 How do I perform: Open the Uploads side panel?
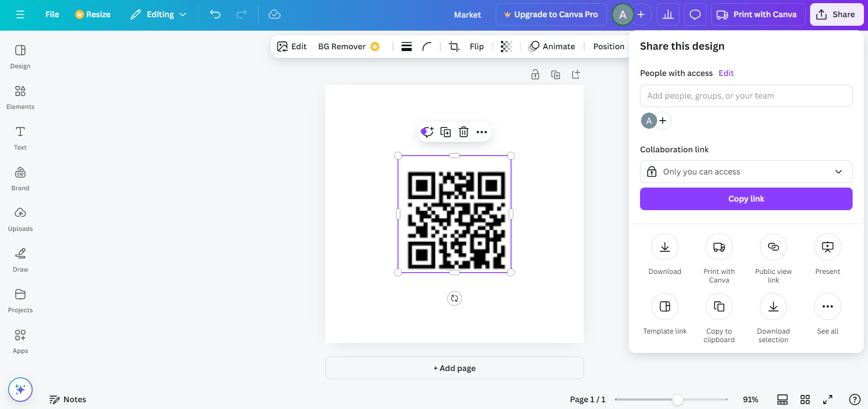click(20, 219)
